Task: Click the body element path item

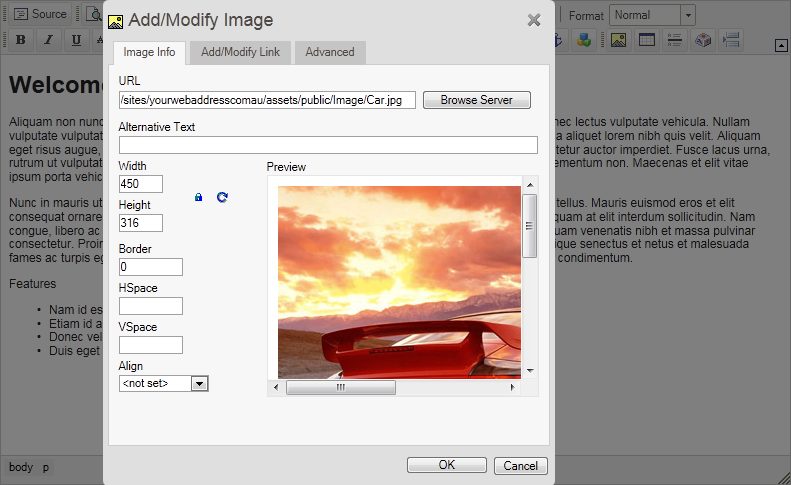Action: click(x=21, y=467)
